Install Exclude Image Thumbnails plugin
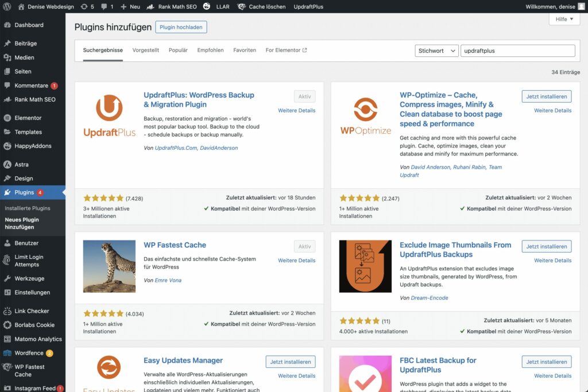The image size is (588, 392). click(x=547, y=246)
